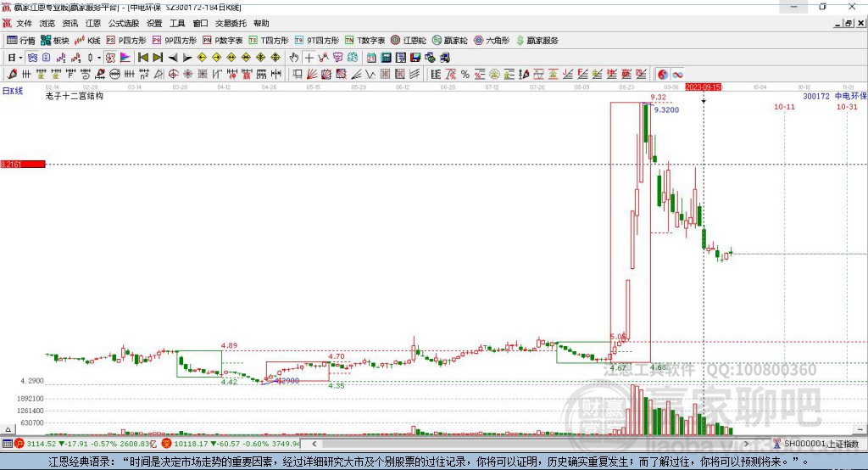This screenshot has height=470, width=868.
Task: Click the up arrow beside the volume panel
Action: (8, 429)
